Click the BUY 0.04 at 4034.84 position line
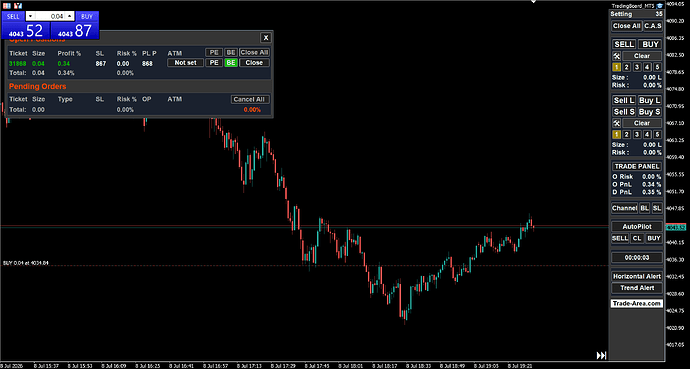This screenshot has height=369, width=690. pyautogui.click(x=26, y=263)
